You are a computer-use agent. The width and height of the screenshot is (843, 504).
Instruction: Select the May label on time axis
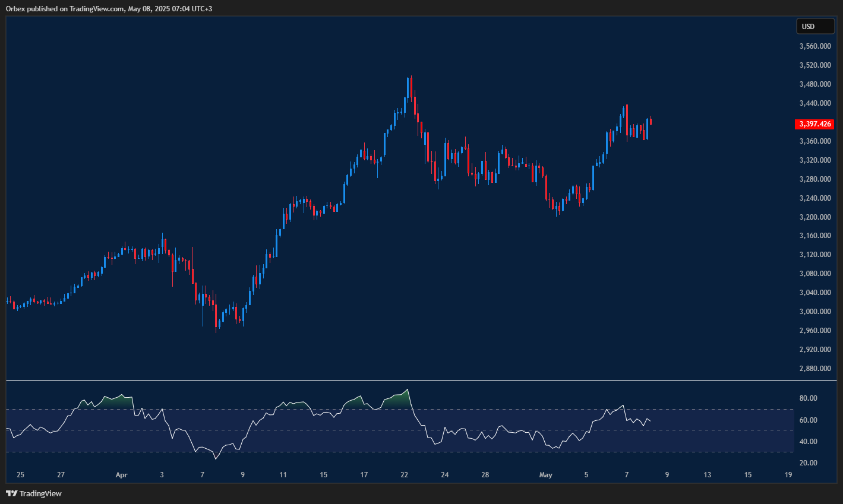(545, 475)
